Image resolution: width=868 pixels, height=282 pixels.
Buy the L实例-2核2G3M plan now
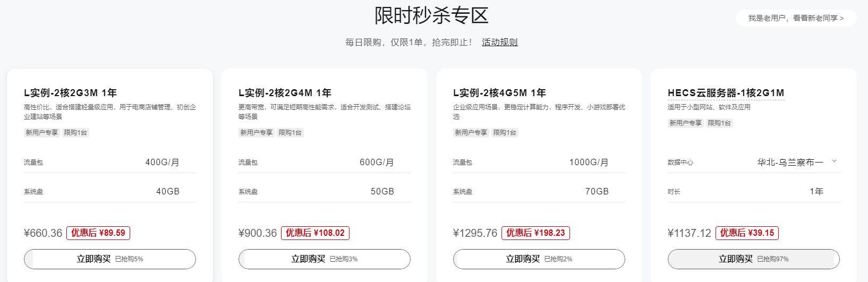pos(110,259)
